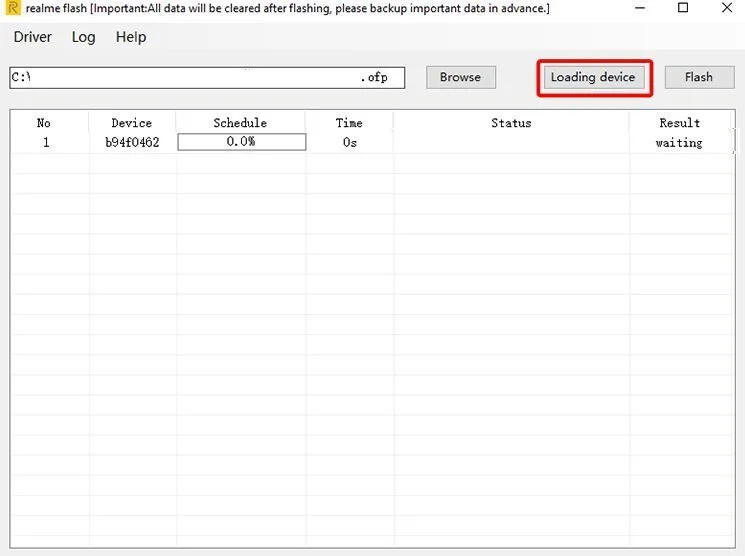
Task: Click the Flash button
Action: pos(699,77)
